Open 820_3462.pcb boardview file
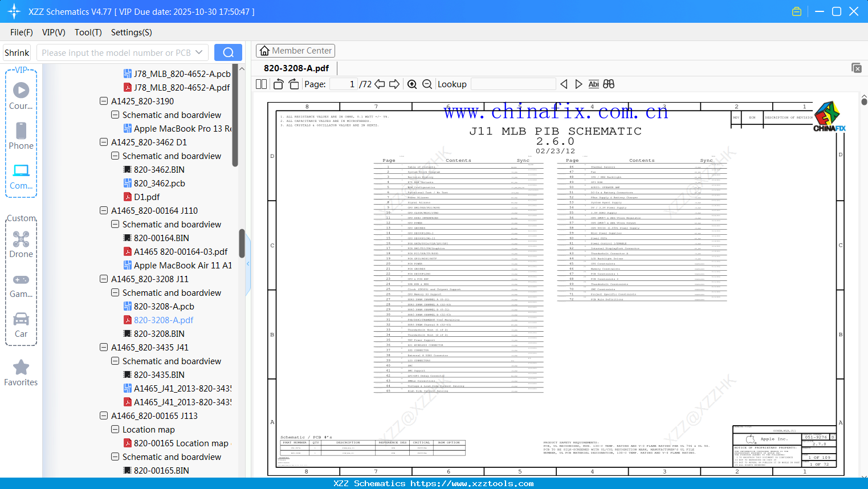Image resolution: width=868 pixels, height=489 pixels. [x=154, y=183]
